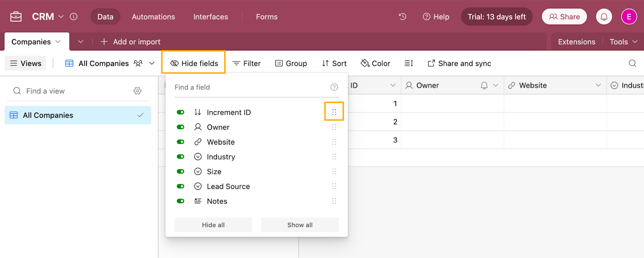Click the info icon beside CRM name

74,16
